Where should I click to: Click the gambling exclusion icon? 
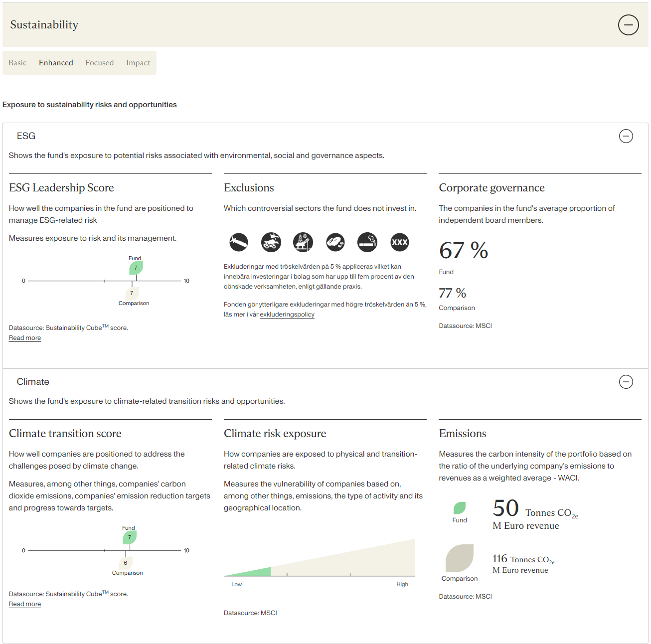pyautogui.click(x=335, y=242)
